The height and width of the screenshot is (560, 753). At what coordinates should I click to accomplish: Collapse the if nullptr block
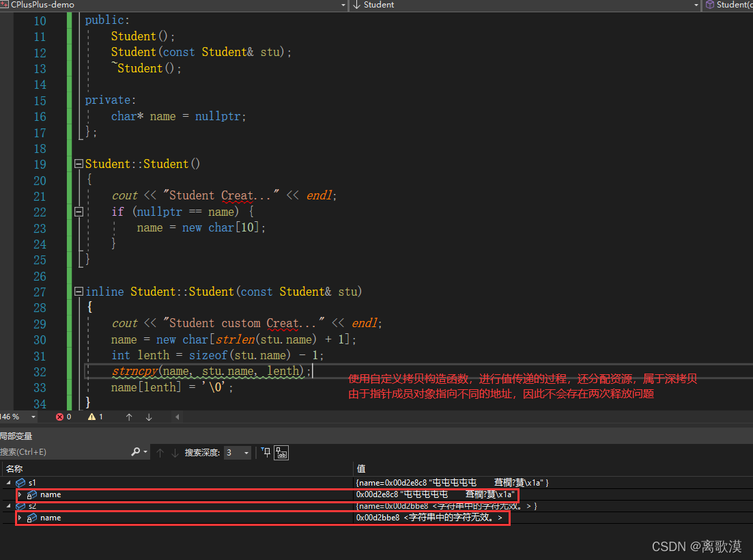tap(79, 211)
